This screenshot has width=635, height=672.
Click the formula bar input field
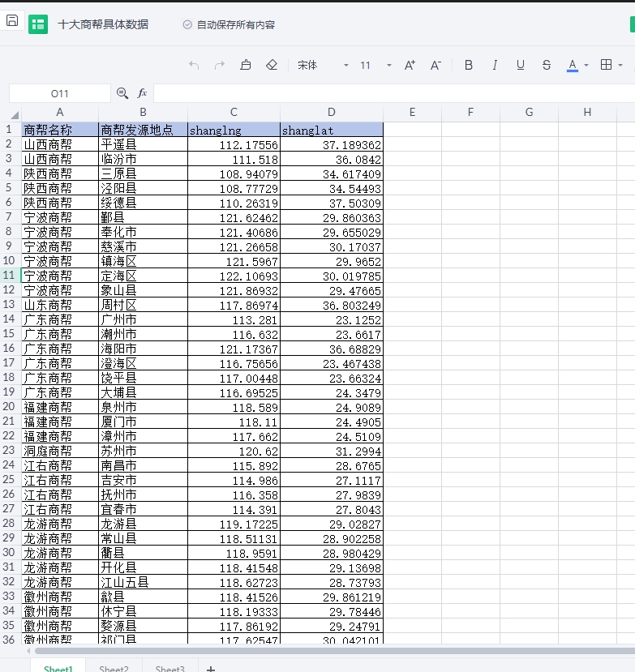click(x=393, y=93)
